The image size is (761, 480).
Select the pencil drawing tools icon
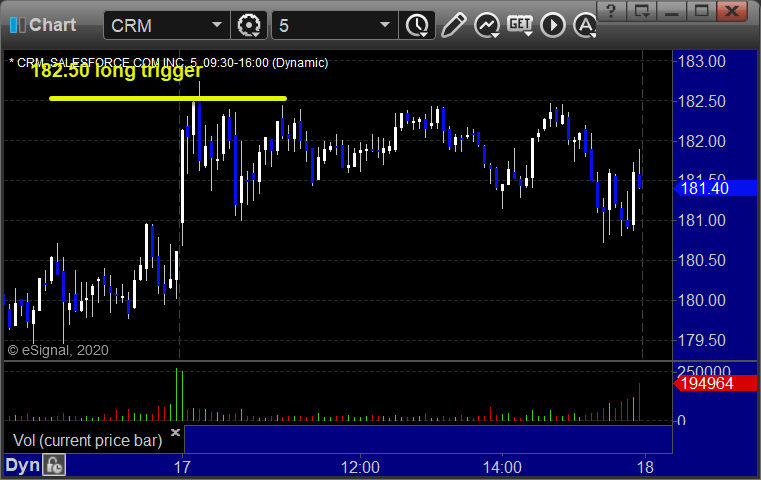[453, 25]
